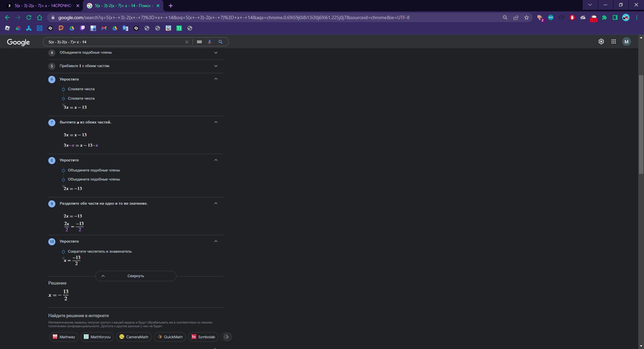Go back to the previous page
The width and height of the screenshot is (644, 349).
pos(7,17)
